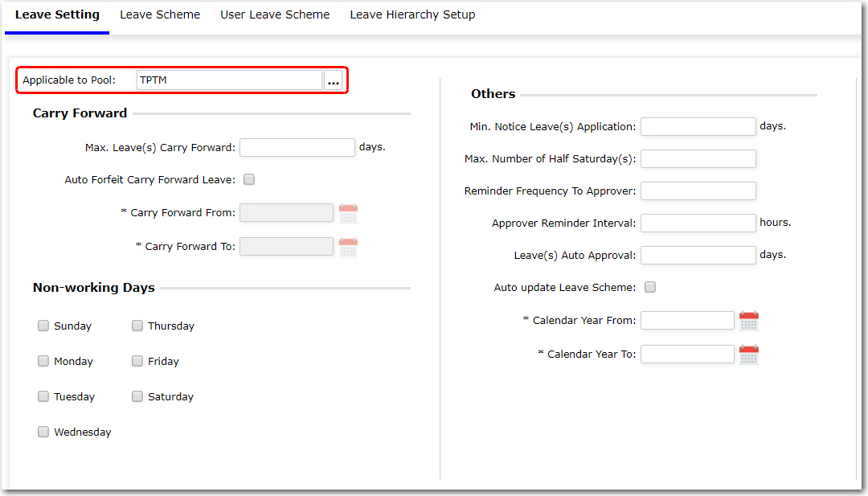Open the User Leave Scheme tab
The height and width of the screenshot is (496, 868).
point(275,14)
